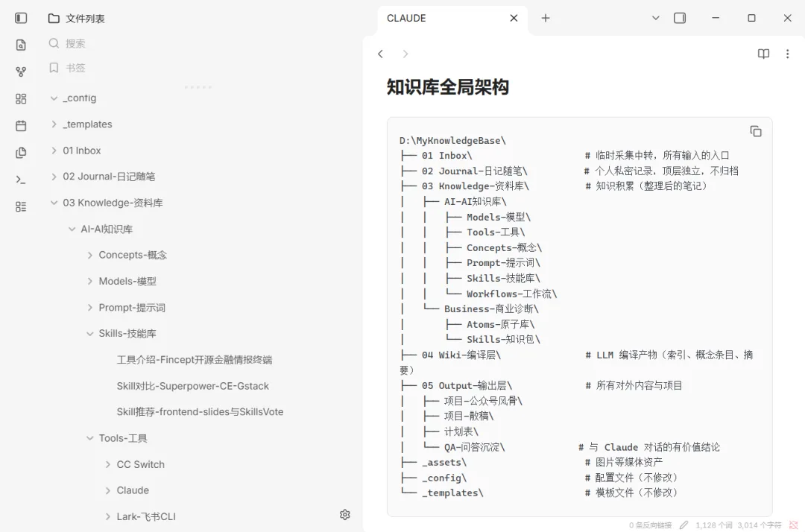805x532 pixels.
Task: Click the 书签 bookmark icon
Action: pyautogui.click(x=54, y=68)
